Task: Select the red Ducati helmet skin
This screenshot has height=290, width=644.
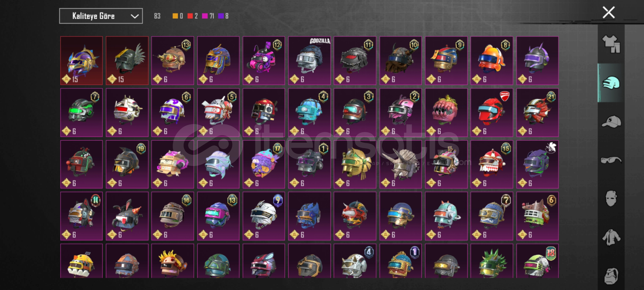Action: [492, 113]
